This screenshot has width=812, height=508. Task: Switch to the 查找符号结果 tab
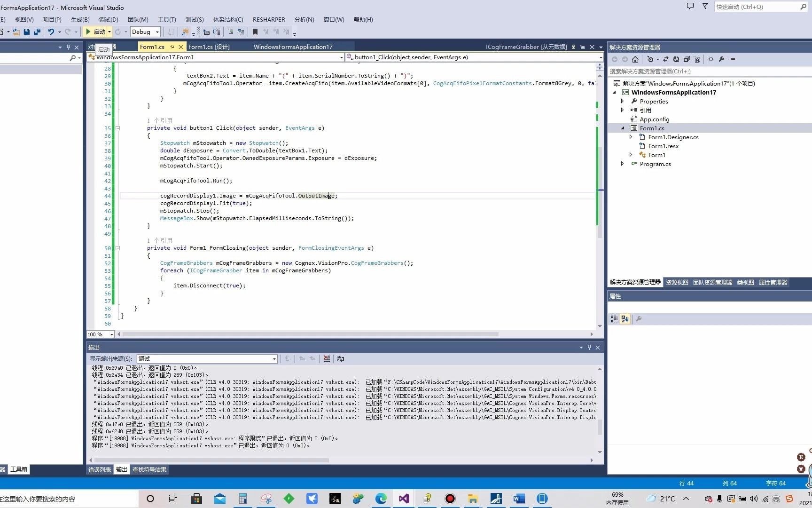pos(149,469)
